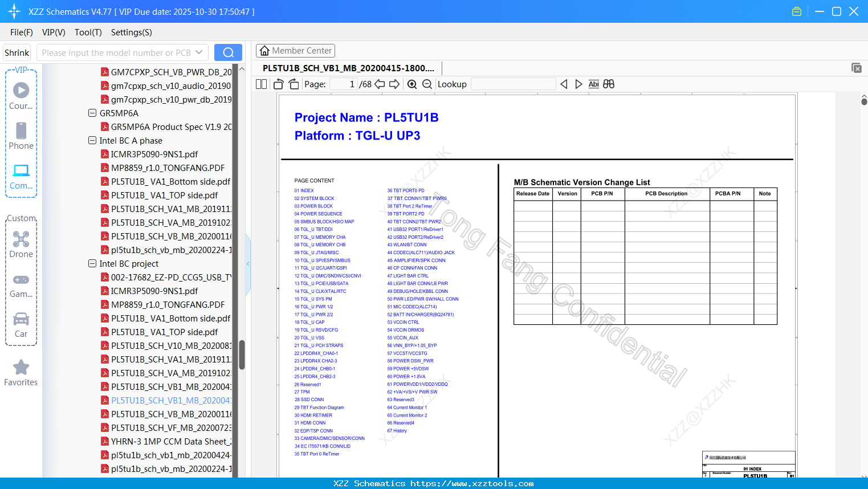Open the model number dropdown arrow
This screenshot has height=489, width=868.
coord(199,52)
